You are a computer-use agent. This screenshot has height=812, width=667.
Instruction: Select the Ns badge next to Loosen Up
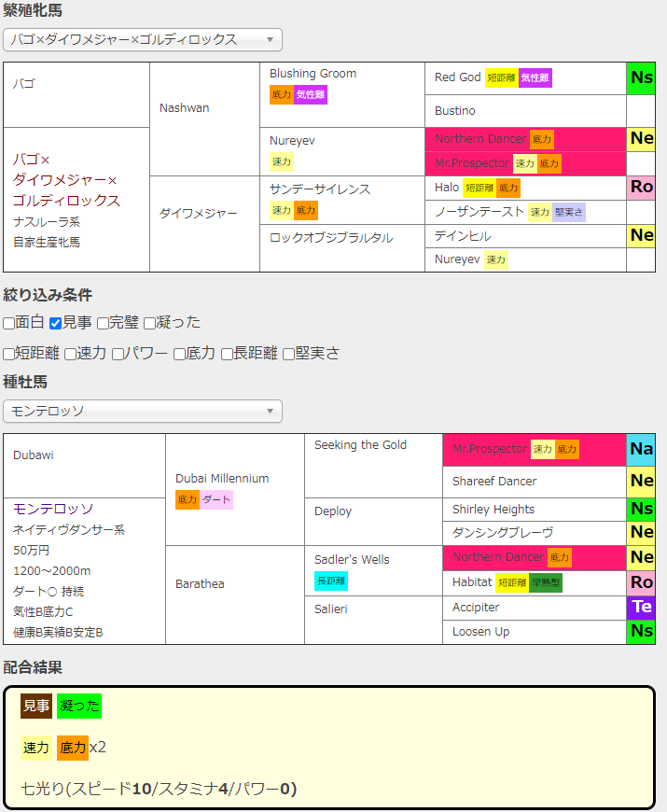point(642,632)
